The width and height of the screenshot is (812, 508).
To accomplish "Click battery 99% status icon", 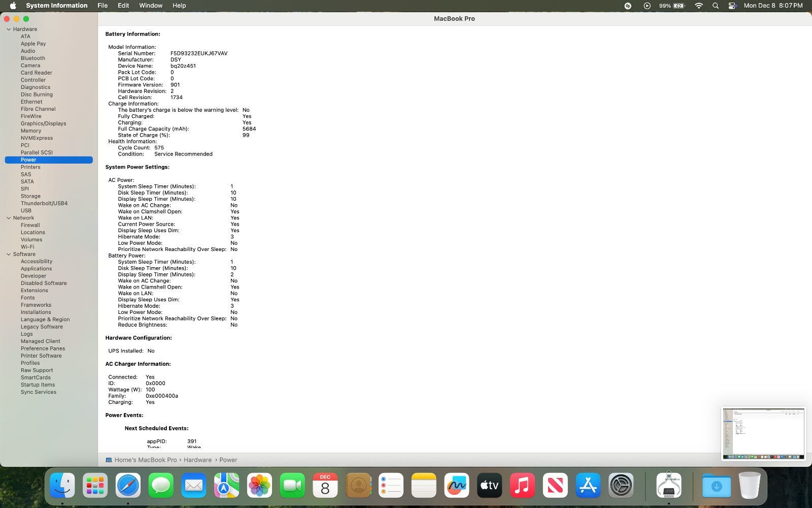I will 672,6.
